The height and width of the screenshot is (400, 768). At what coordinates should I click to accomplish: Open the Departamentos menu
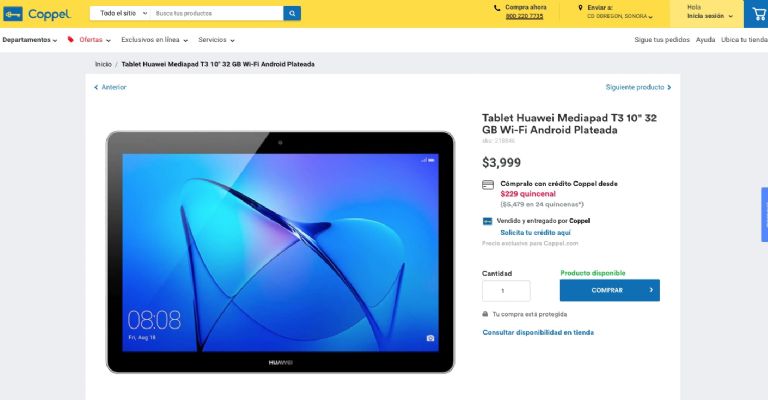pos(30,40)
